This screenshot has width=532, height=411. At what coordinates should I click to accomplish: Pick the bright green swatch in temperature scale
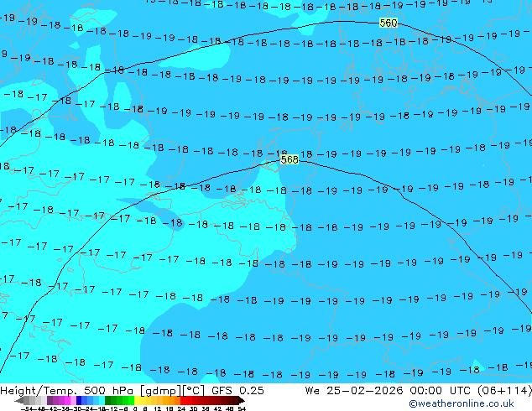pos(131,401)
